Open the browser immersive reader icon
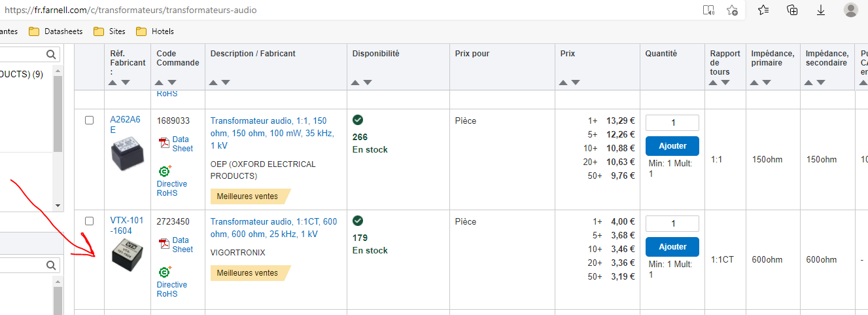Image resolution: width=868 pixels, height=315 pixels. [x=708, y=10]
